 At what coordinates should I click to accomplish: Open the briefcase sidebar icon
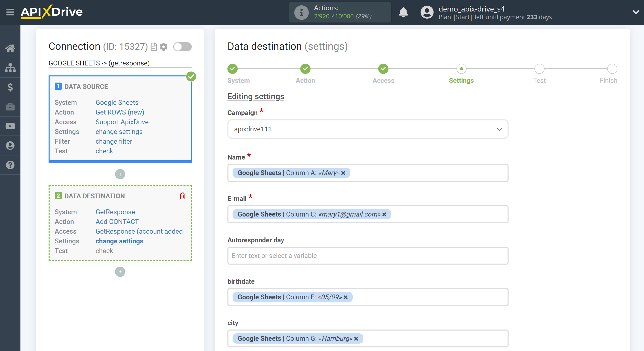[10, 107]
